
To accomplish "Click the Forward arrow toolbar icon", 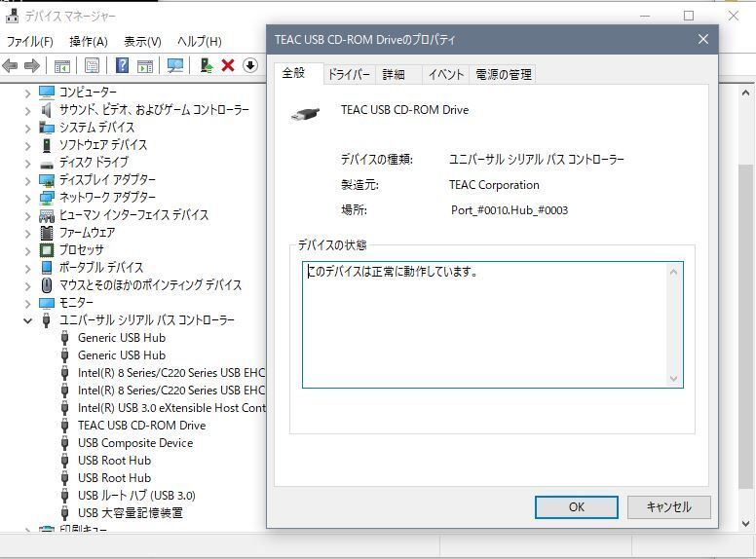I will 32,65.
